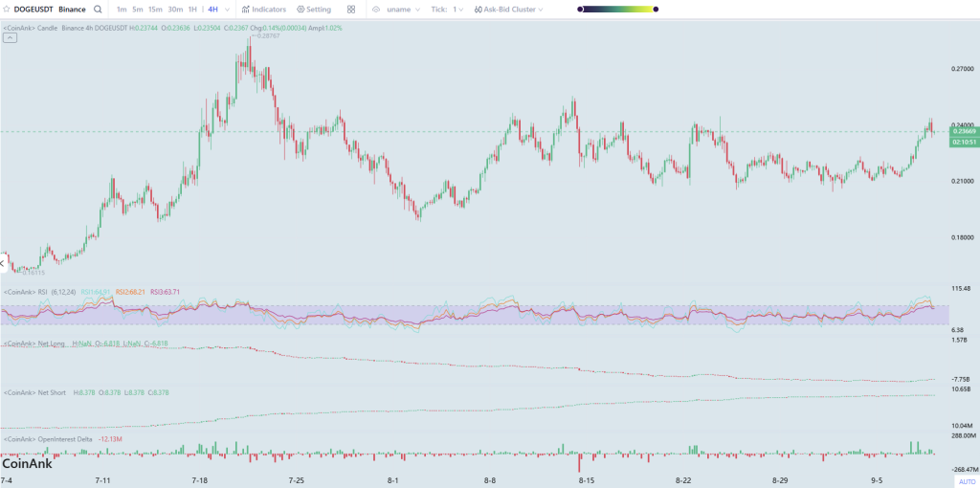
Task: Open the Indicators chart icon
Action: coord(246,10)
